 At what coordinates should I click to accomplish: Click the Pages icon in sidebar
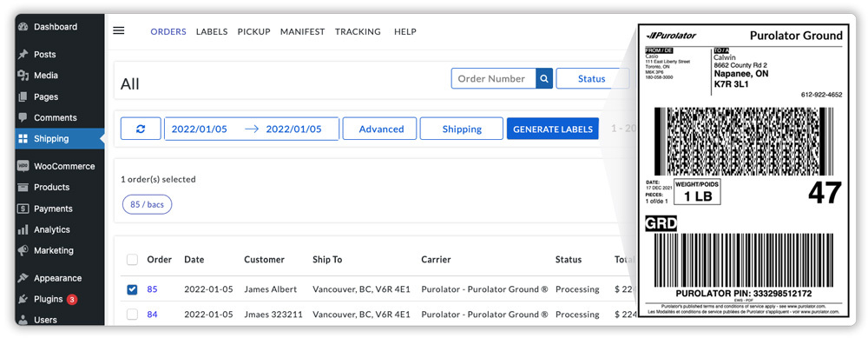[x=23, y=96]
